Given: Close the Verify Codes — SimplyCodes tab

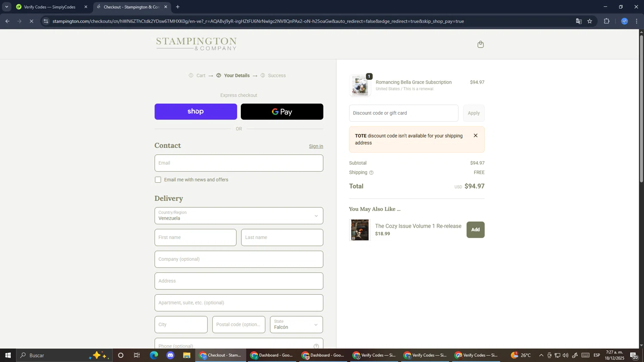Looking at the screenshot, I should [86, 7].
